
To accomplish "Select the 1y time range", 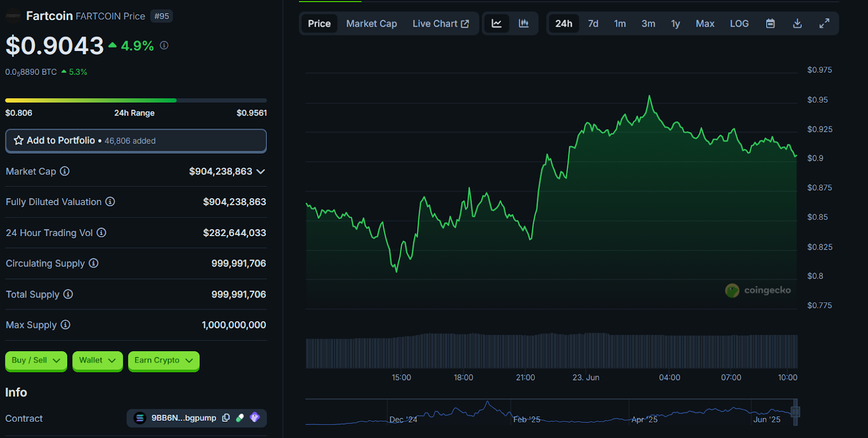I will click(675, 23).
